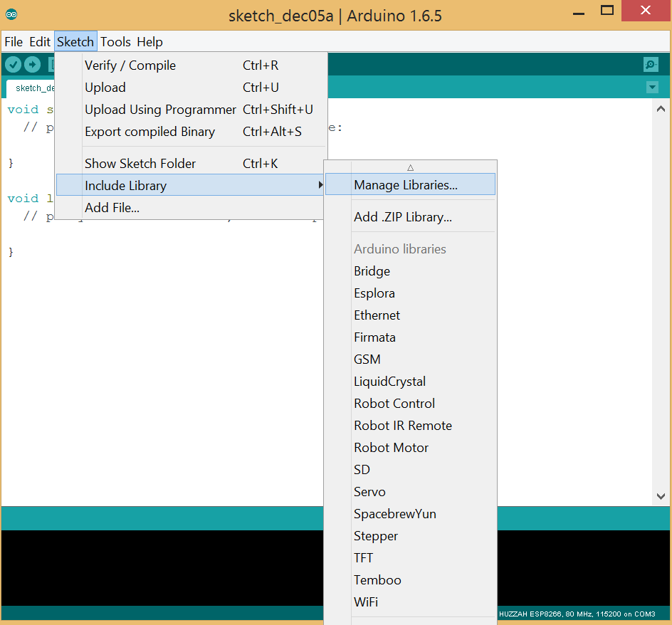Open the File menu
This screenshot has height=625, width=672.
(x=13, y=41)
